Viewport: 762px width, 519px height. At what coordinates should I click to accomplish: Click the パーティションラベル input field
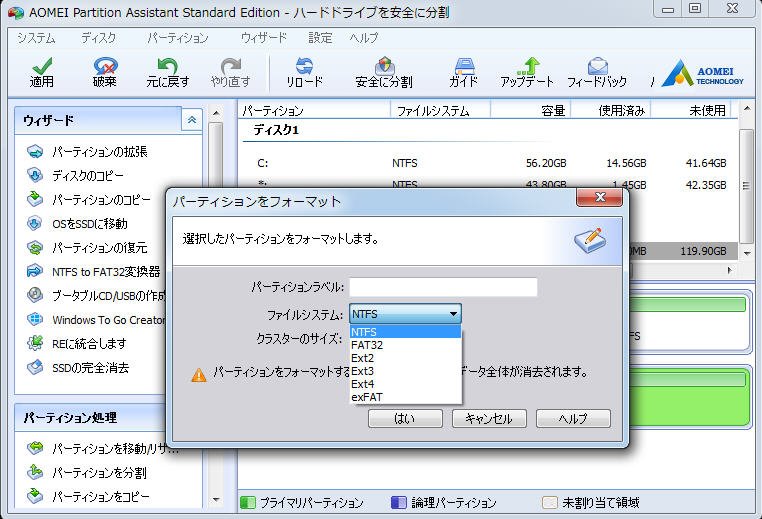[443, 287]
